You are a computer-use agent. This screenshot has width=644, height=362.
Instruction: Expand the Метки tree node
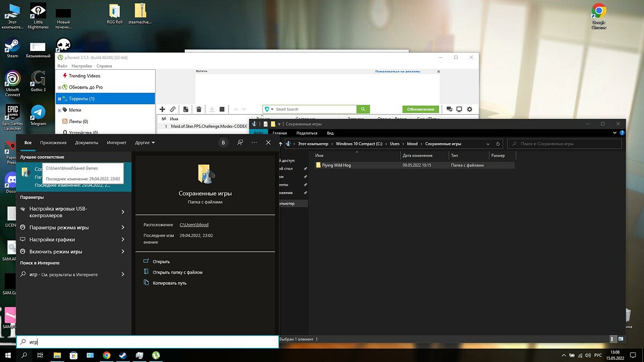coord(60,110)
